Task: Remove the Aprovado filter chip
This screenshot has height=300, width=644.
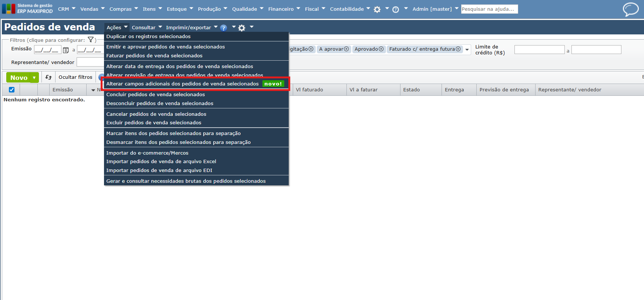Action: point(381,49)
